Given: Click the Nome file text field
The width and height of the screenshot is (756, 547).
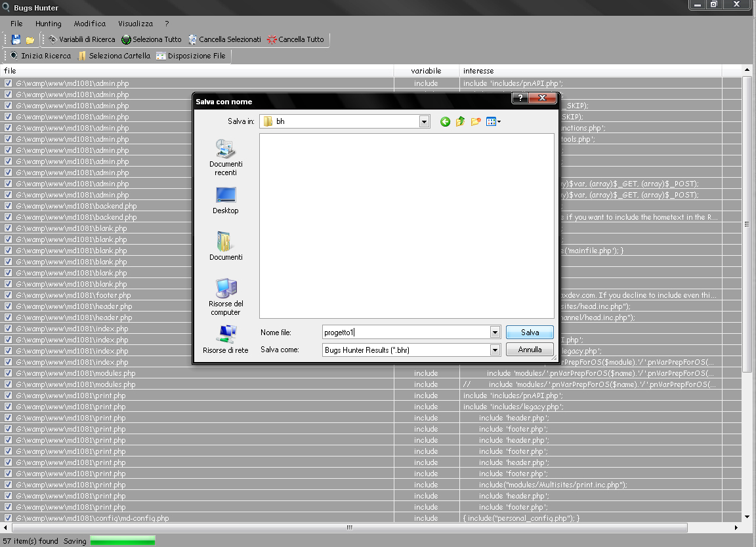Looking at the screenshot, I should [x=406, y=332].
